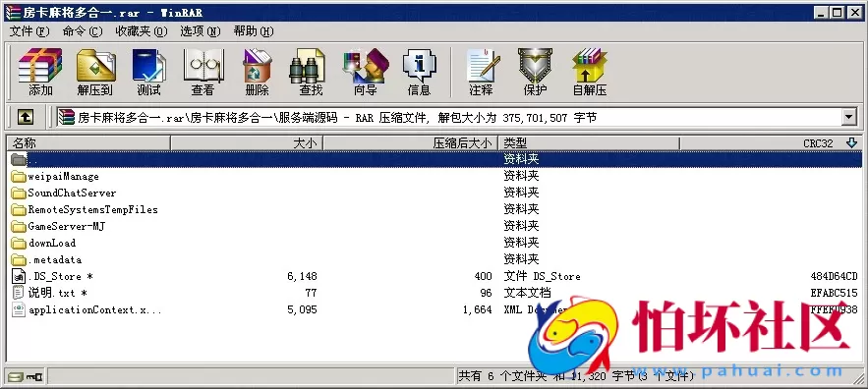Image resolution: width=868 pixels, height=389 pixels.
Task: Maximize the WinRAR window
Action: click(x=837, y=12)
